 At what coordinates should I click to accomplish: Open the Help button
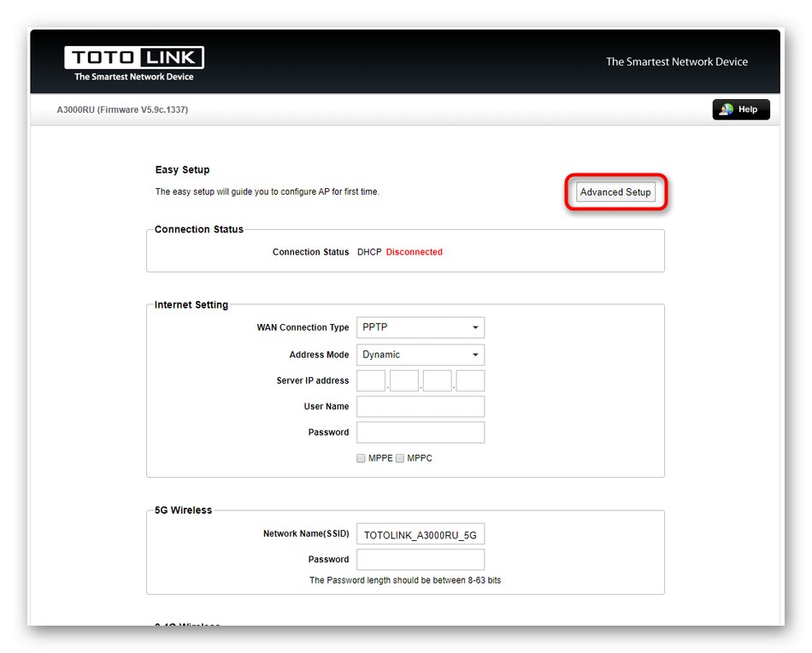(740, 109)
